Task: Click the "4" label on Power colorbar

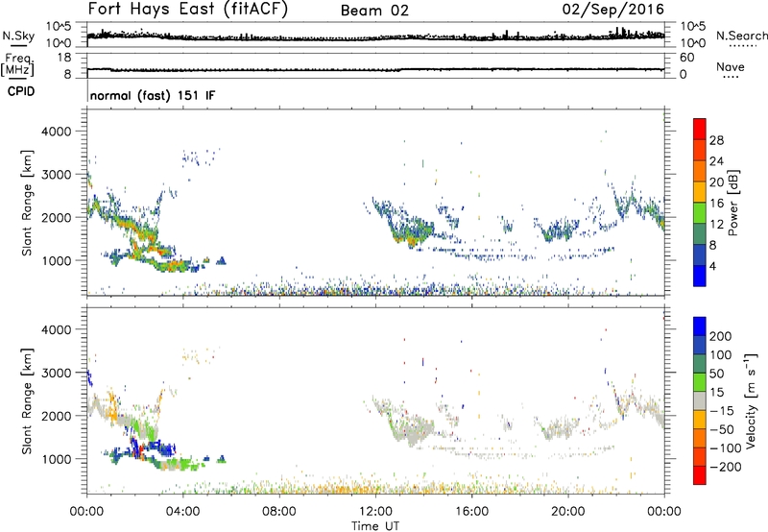Action: pyautogui.click(x=712, y=266)
